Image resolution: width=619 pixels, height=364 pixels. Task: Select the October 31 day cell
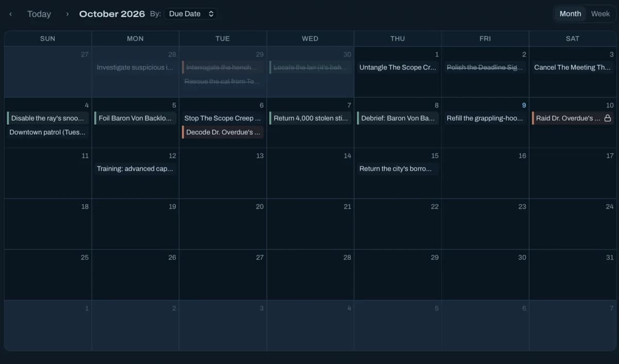coord(573,275)
